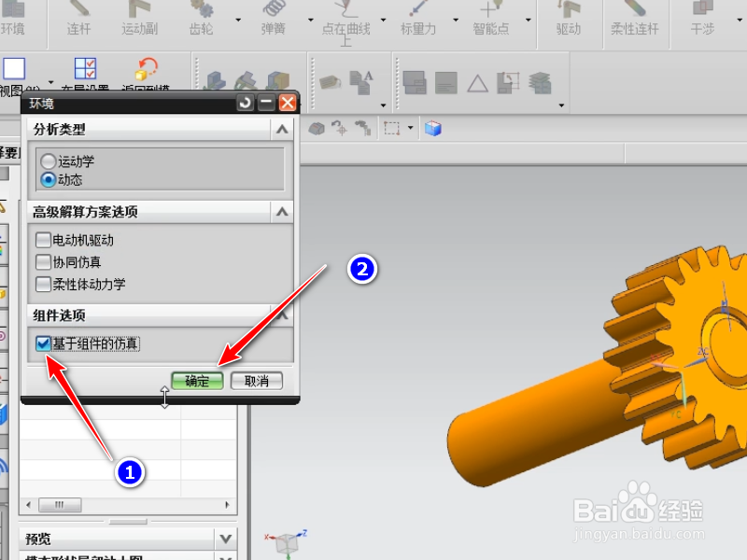Image resolution: width=747 pixels, height=560 pixels.
Task: Click the stacked layers toolbar icon
Action: click(540, 83)
